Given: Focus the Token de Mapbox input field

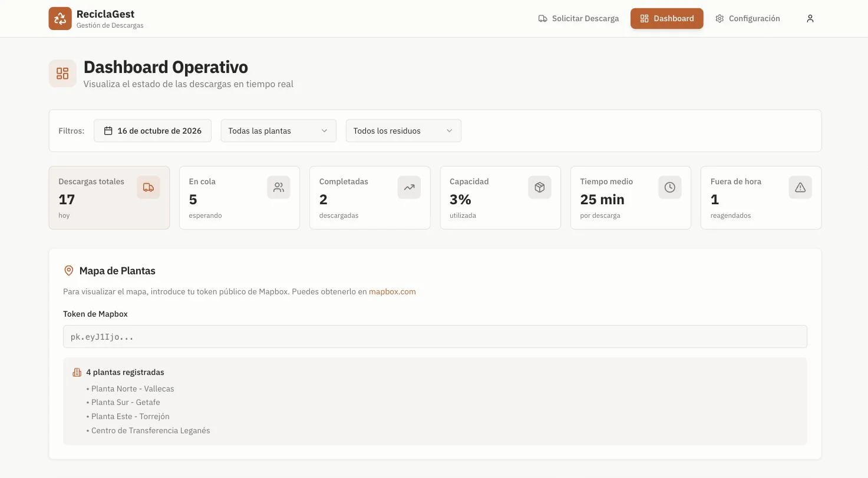Looking at the screenshot, I should (435, 337).
